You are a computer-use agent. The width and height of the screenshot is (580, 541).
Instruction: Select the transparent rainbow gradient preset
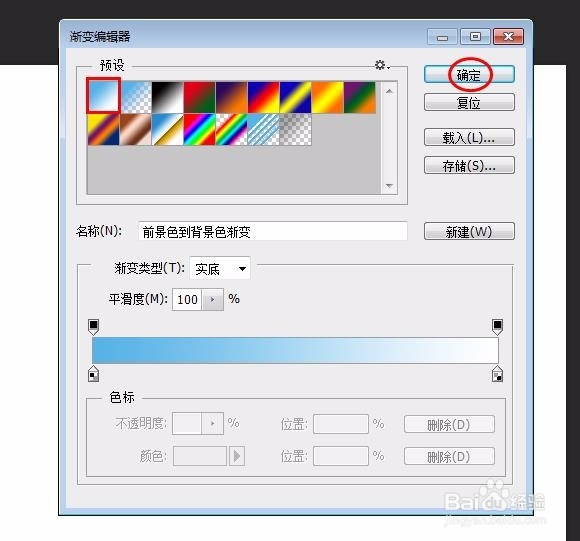pos(232,129)
